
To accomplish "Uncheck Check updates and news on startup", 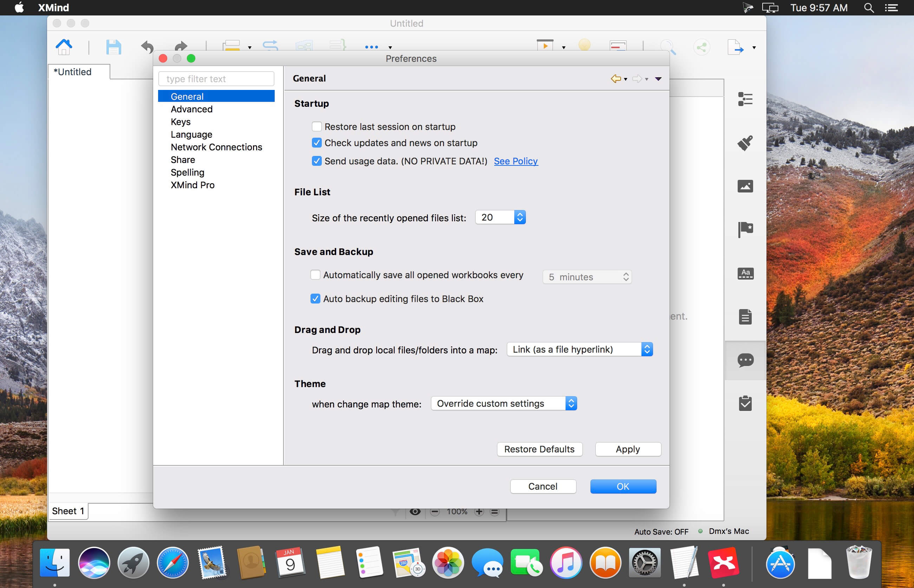I will coord(316,143).
